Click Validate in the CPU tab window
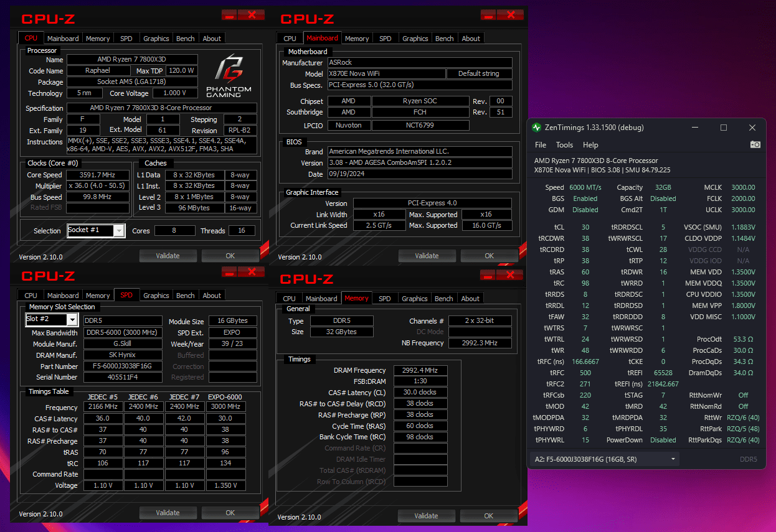This screenshot has width=776, height=532. point(168,256)
